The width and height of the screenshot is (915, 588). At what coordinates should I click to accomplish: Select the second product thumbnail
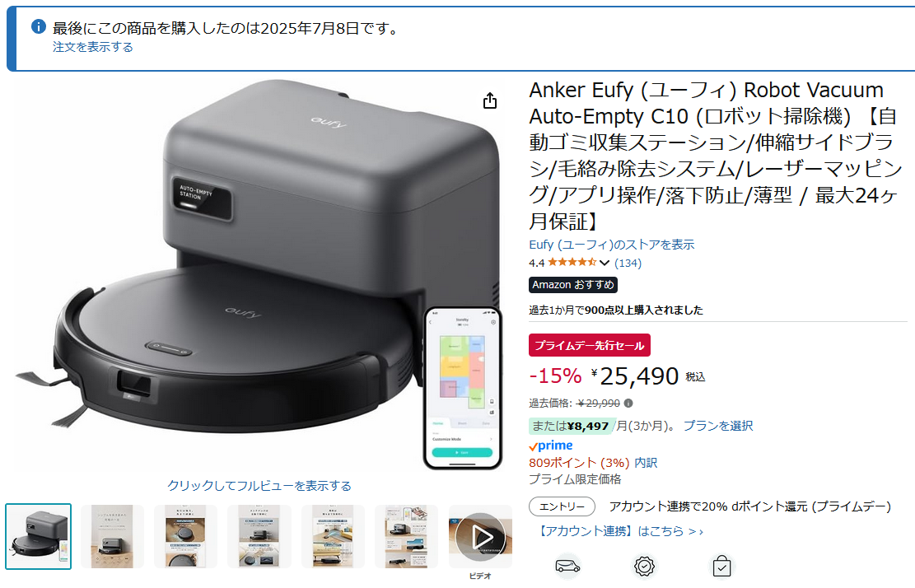point(112,537)
